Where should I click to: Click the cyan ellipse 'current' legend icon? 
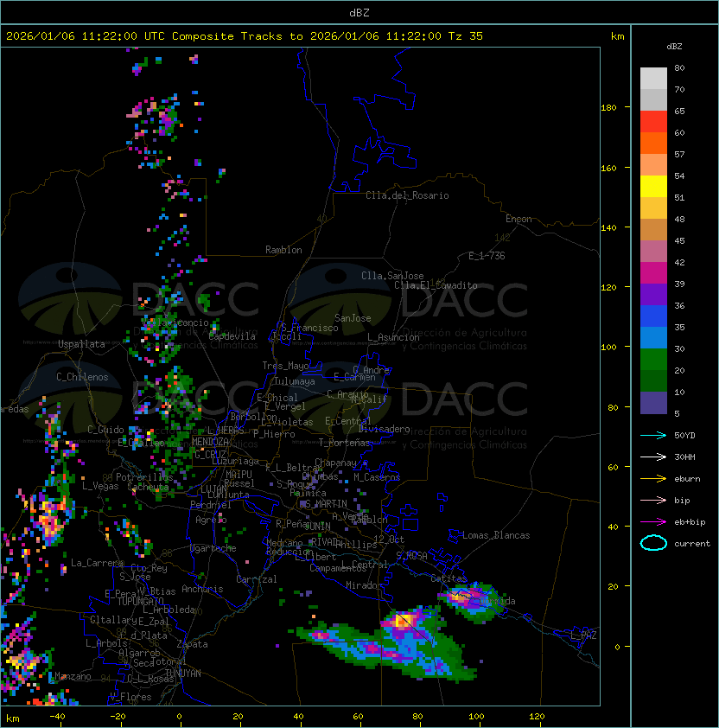pos(653,543)
